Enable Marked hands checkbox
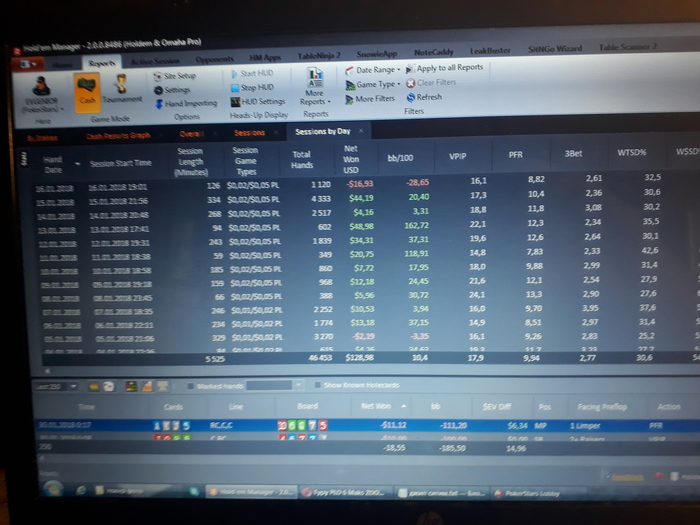 pyautogui.click(x=191, y=386)
